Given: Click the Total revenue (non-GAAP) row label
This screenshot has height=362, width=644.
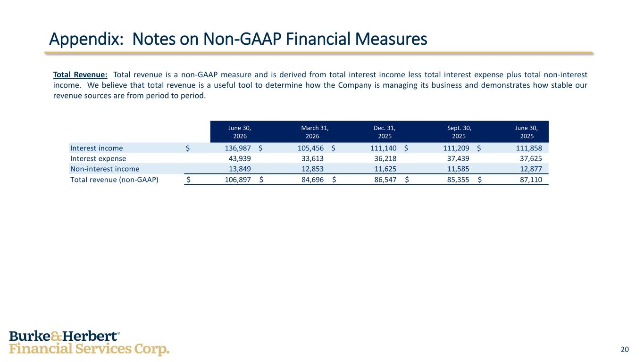Looking at the screenshot, I should point(114,180).
